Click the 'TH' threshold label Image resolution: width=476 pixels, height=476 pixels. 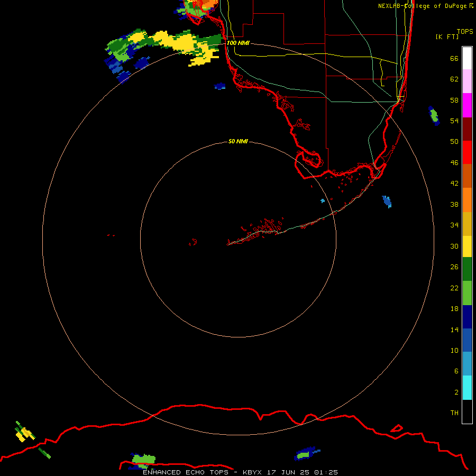454,413
